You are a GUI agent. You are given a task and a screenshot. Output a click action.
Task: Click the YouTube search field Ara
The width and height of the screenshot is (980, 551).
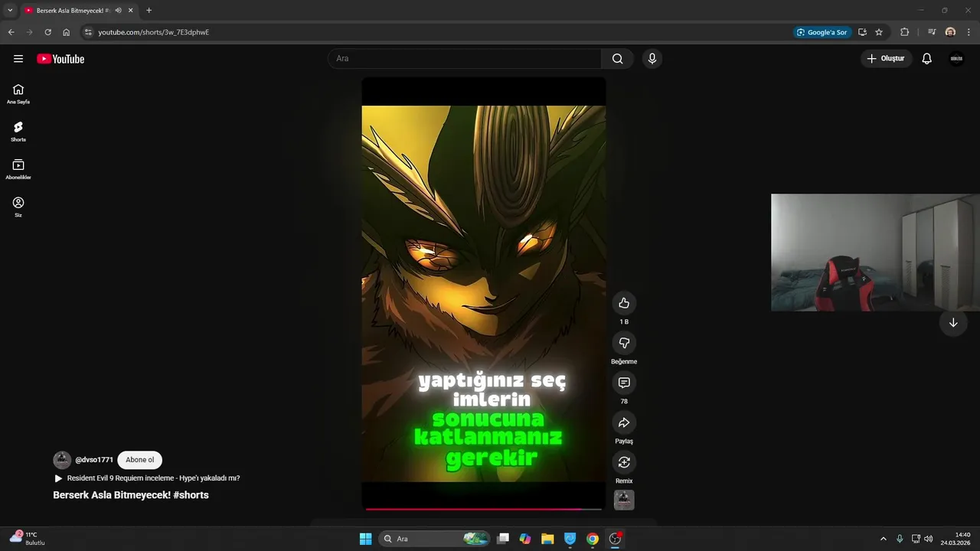[465, 59]
